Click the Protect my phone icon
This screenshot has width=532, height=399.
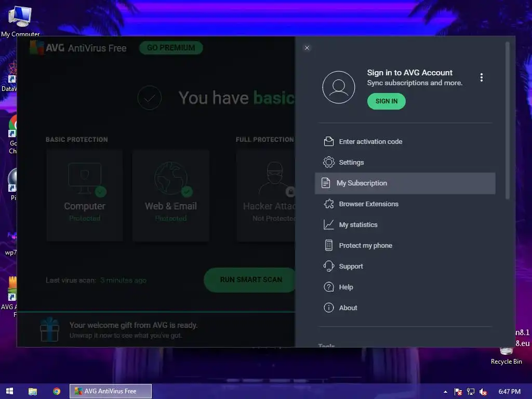point(328,245)
